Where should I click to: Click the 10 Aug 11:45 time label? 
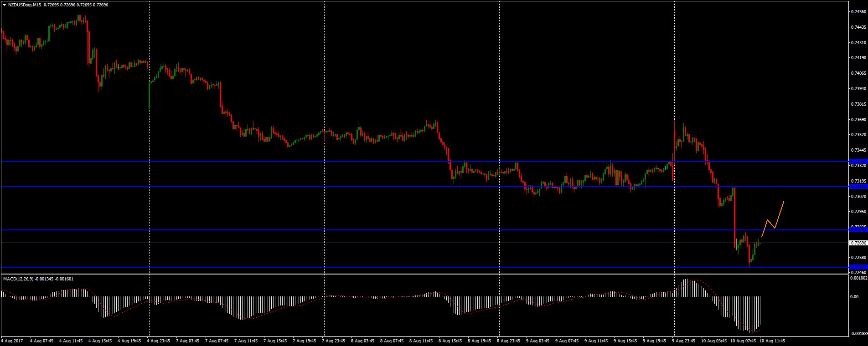(772, 341)
